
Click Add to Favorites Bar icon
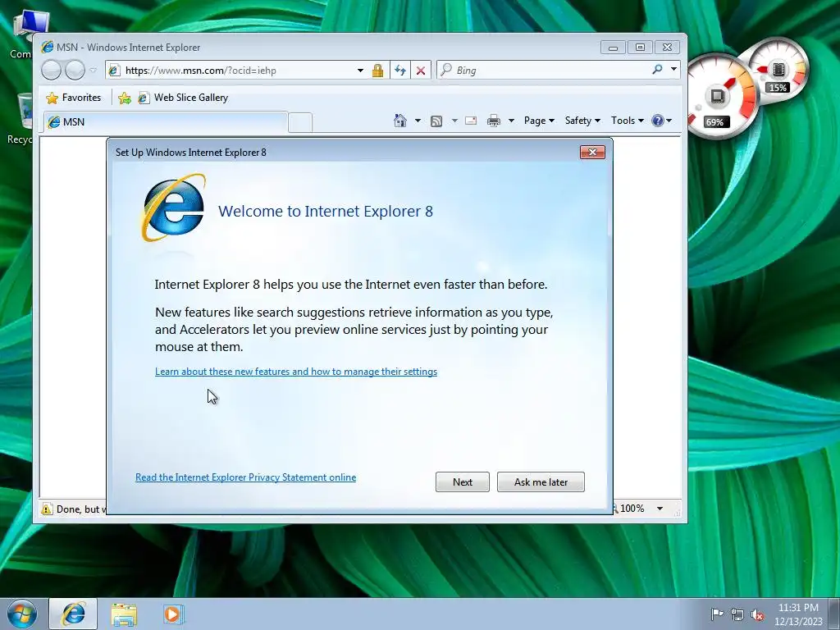(x=125, y=98)
